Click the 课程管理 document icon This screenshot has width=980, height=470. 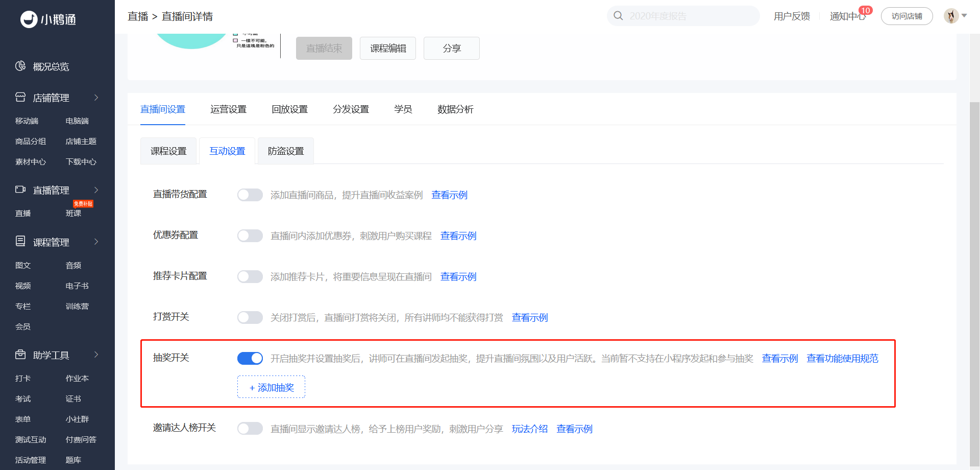[20, 241]
